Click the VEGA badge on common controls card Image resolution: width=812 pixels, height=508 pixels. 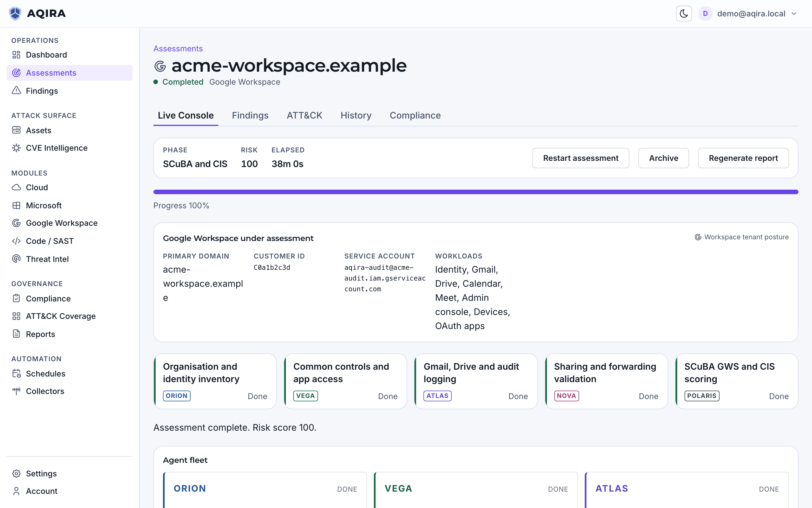(x=305, y=396)
